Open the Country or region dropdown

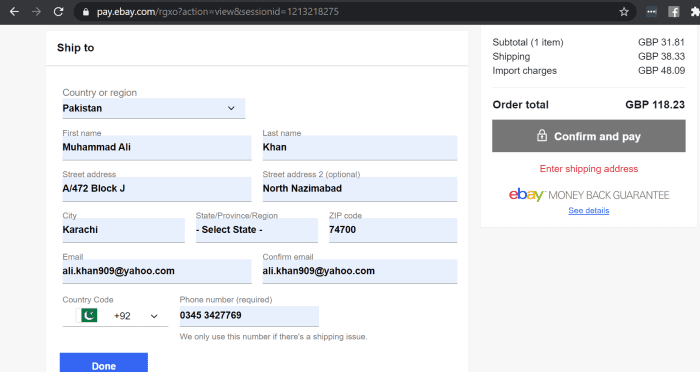(x=154, y=108)
